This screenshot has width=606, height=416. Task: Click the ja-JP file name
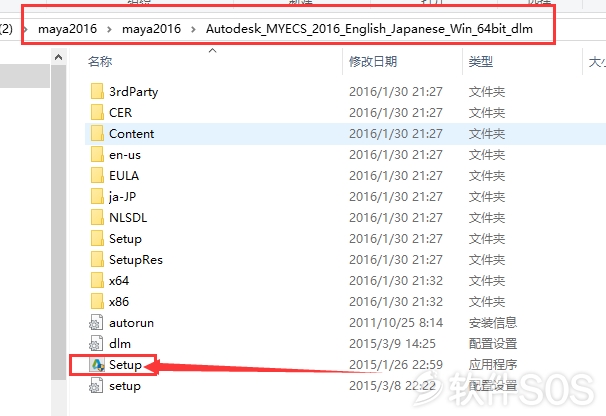click(123, 197)
